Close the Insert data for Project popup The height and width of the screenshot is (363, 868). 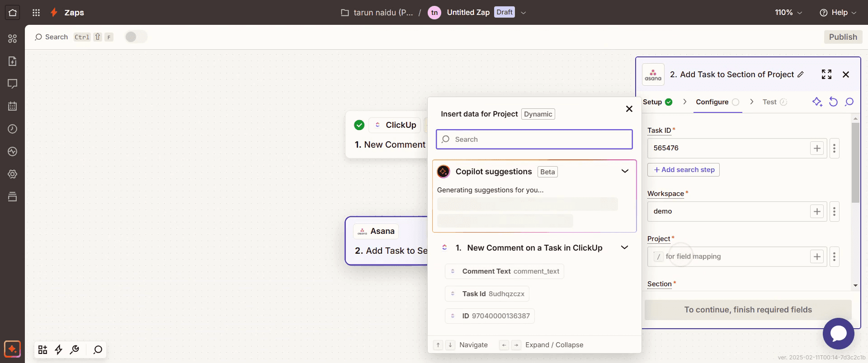pos(629,109)
